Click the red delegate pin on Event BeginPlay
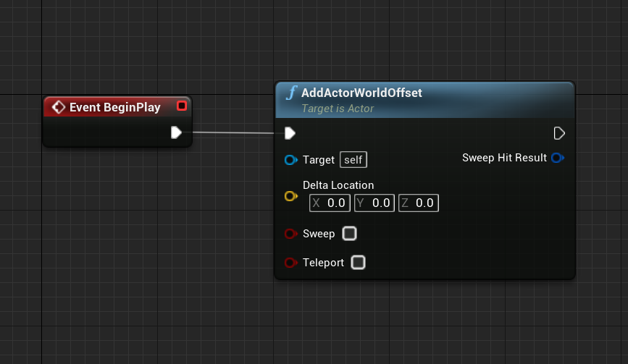Viewport: 628px width, 364px height. point(181,106)
